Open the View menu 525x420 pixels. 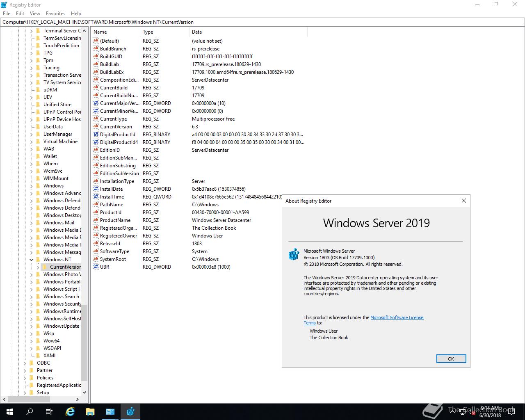(x=35, y=13)
